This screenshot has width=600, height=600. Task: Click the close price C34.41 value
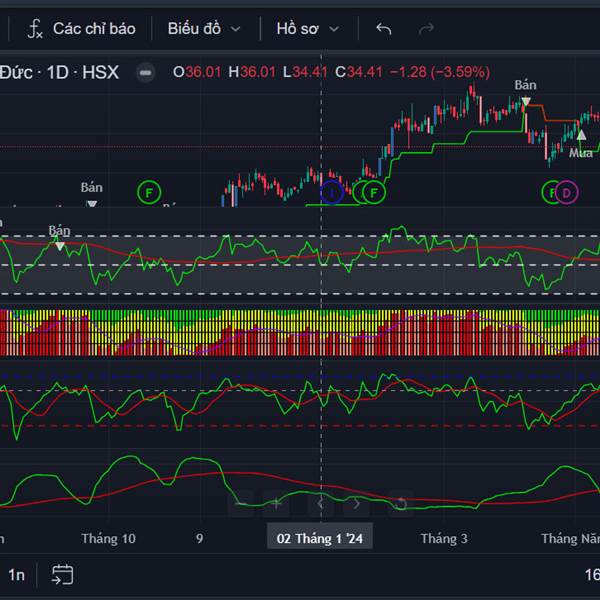point(359,72)
